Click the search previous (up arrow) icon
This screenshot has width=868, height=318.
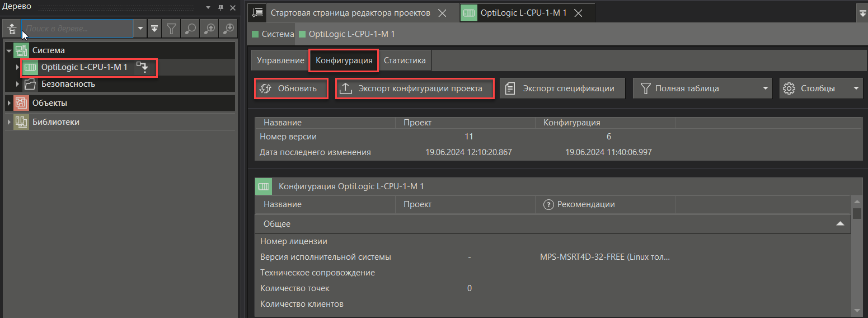(210, 28)
